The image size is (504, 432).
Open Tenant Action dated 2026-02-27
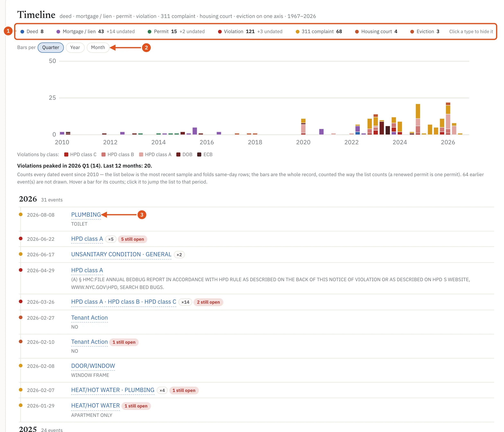89,318
